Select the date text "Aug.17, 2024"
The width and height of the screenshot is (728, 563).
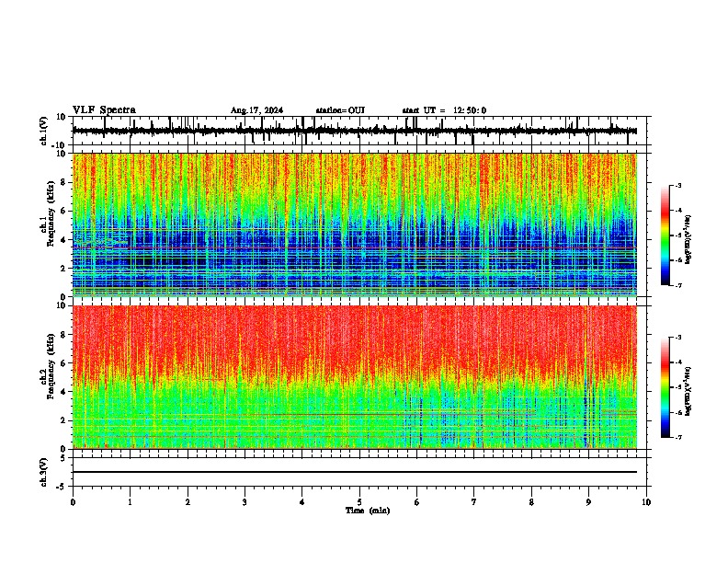click(x=256, y=110)
